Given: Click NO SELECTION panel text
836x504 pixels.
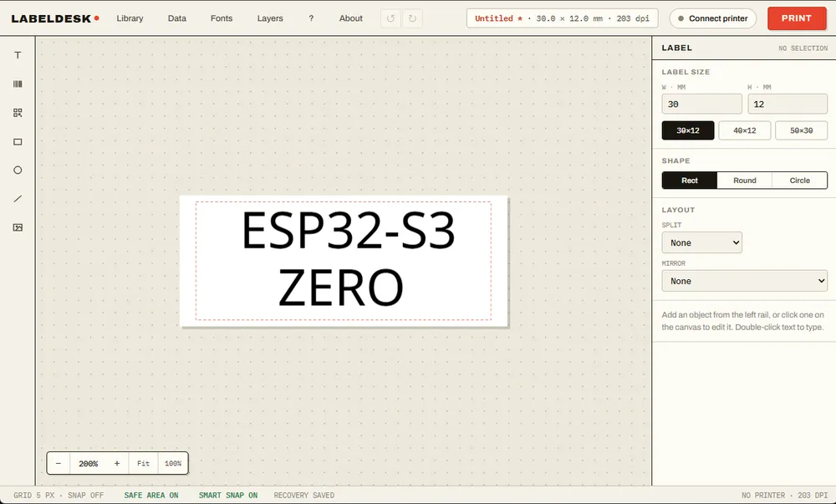Looking at the screenshot, I should [803, 48].
